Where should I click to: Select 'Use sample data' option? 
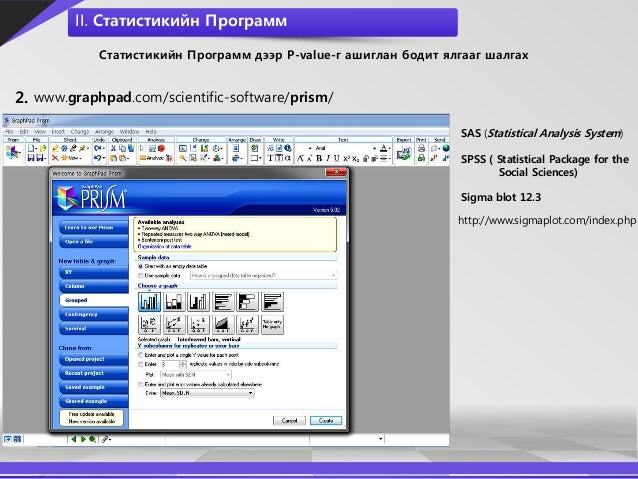point(160,276)
